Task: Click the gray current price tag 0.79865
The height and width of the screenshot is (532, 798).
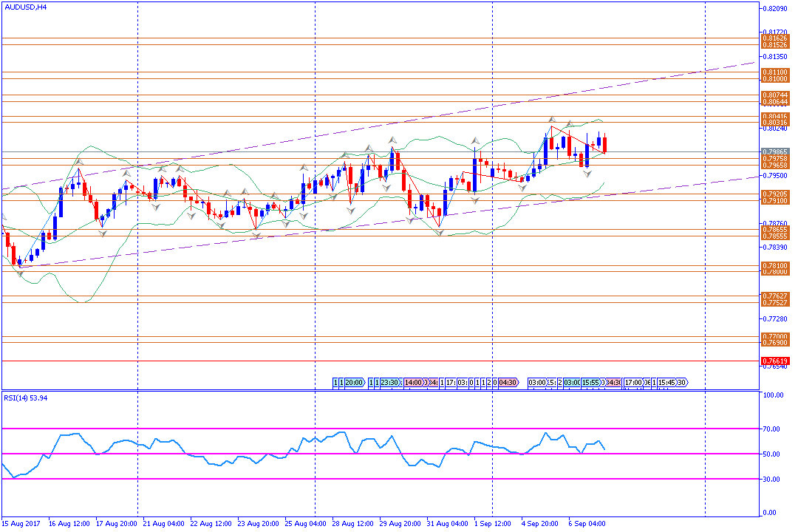Action: click(773, 151)
